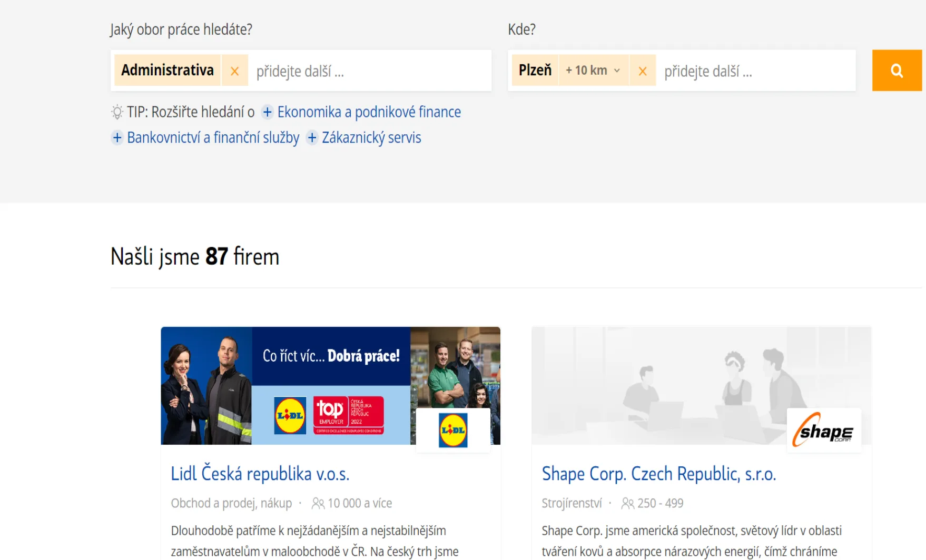
Task: Click the job field input box
Action: (x=371, y=71)
